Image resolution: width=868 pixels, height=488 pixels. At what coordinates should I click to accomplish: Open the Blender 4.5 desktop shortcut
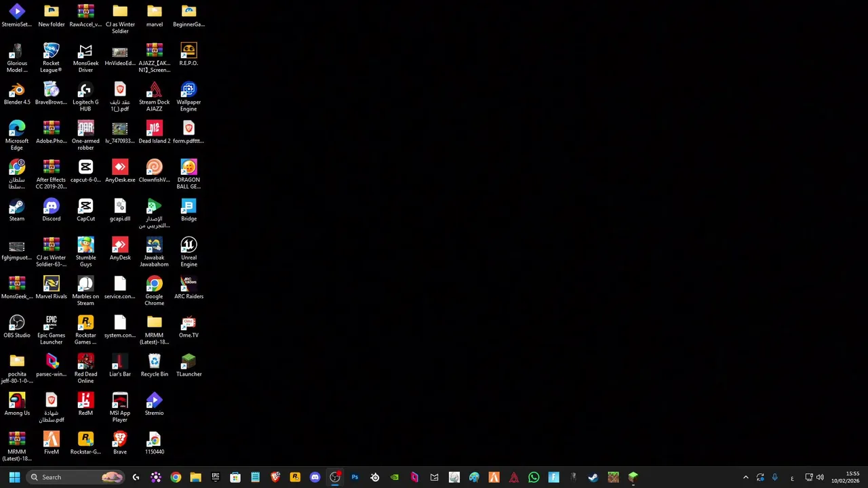coord(17,94)
